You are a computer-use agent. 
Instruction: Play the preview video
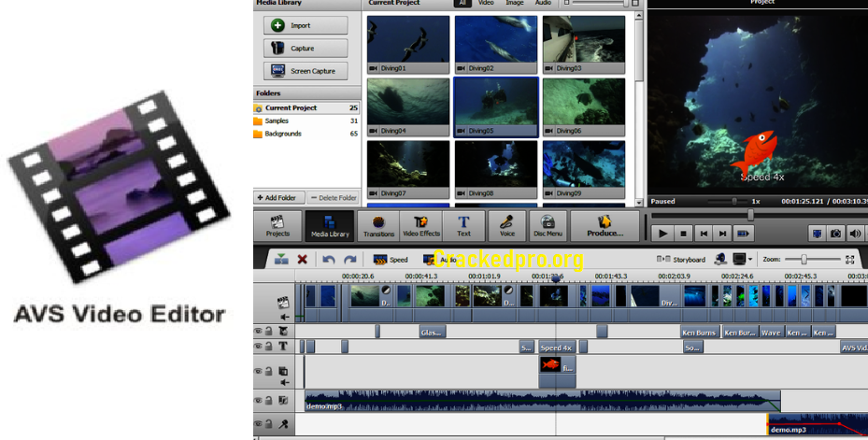pyautogui.click(x=662, y=234)
